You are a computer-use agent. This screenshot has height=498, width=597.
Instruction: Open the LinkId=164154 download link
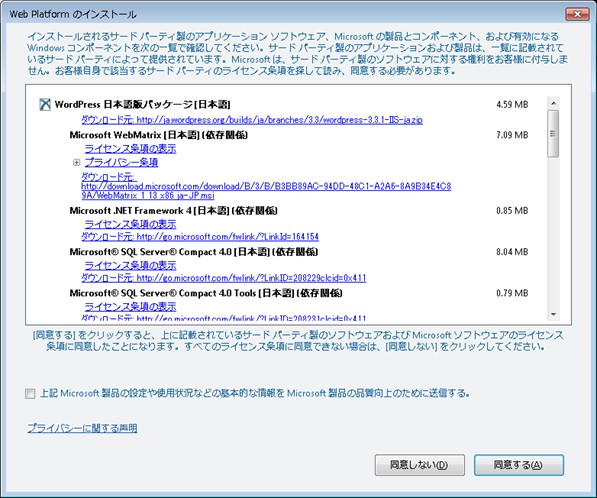click(x=200, y=237)
